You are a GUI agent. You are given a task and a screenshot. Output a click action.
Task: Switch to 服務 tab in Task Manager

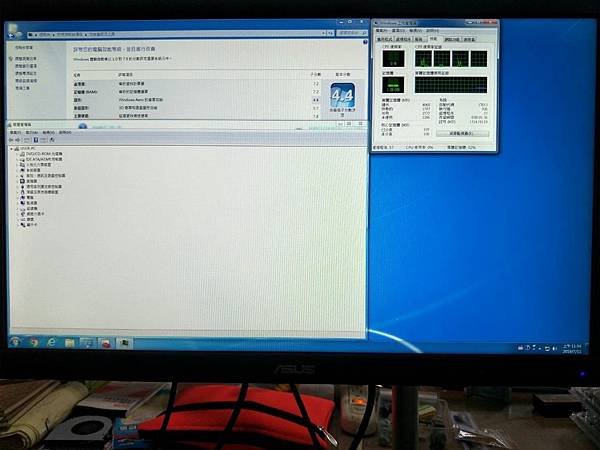click(419, 39)
